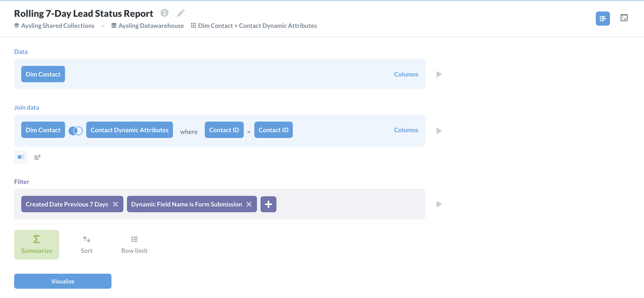Change the left join key Contact ID
The image size is (644, 298).
[x=224, y=130]
